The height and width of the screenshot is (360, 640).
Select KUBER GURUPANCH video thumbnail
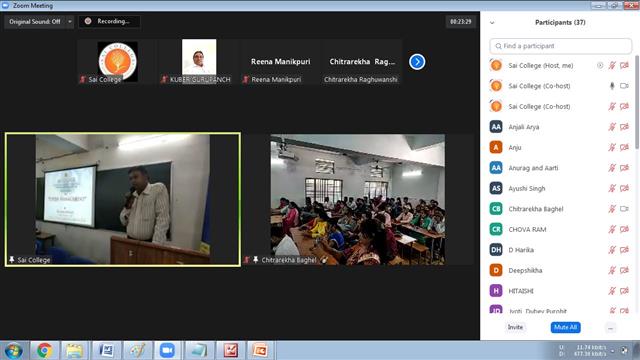(199, 62)
